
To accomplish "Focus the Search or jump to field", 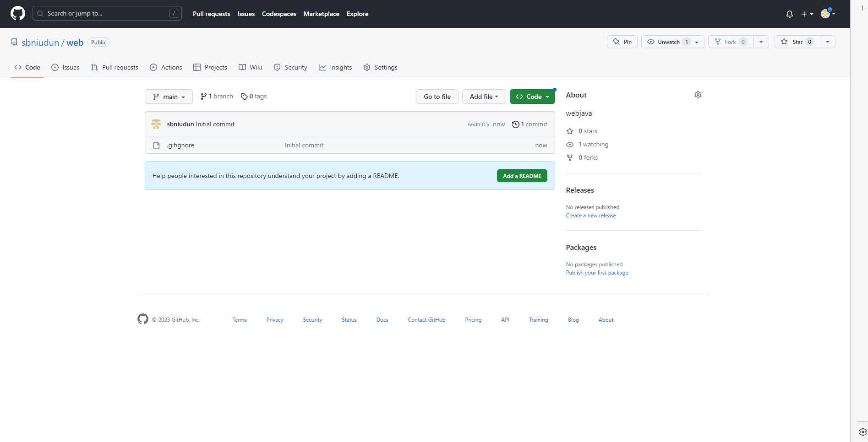I will [107, 13].
